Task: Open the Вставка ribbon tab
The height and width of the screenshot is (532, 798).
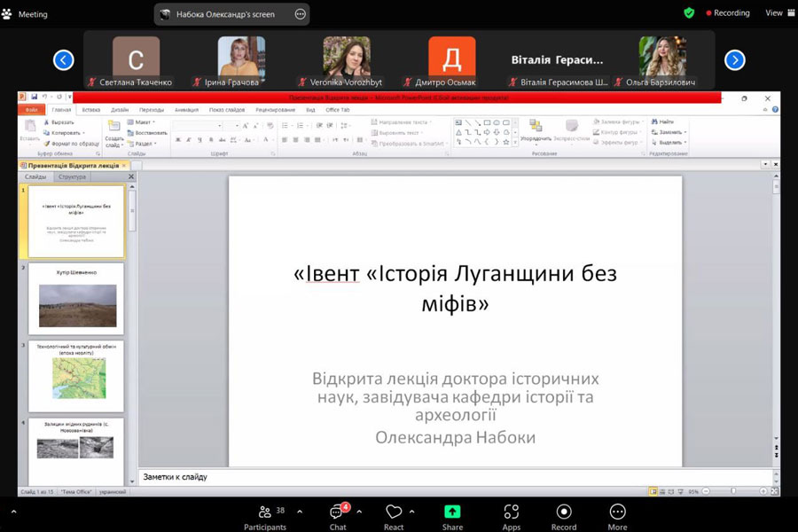Action: [90, 110]
